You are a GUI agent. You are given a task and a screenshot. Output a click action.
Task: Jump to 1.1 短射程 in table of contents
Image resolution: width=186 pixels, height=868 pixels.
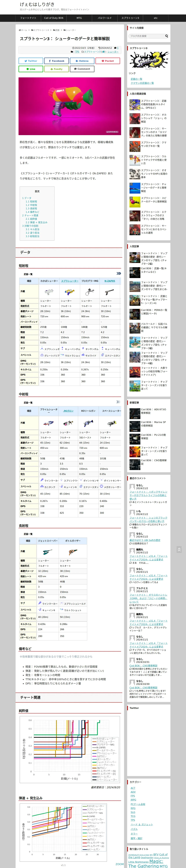(31, 202)
